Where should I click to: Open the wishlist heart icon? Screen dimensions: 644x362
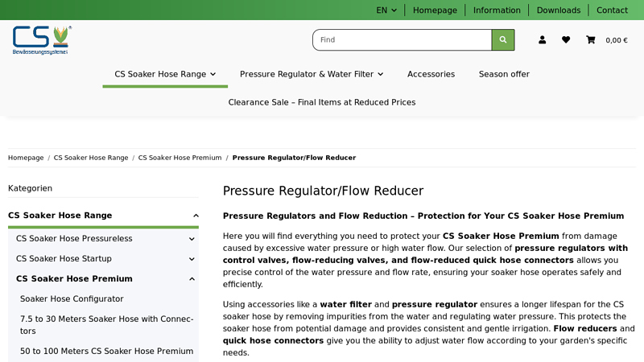pos(566,39)
